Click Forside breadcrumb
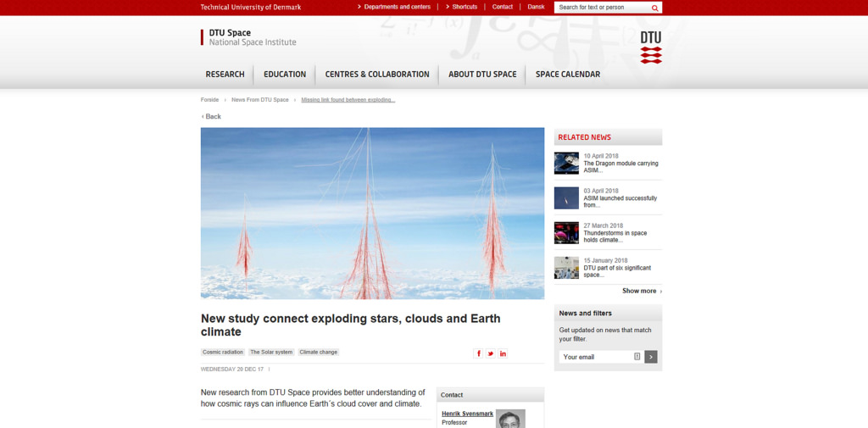868x428 pixels. 210,100
